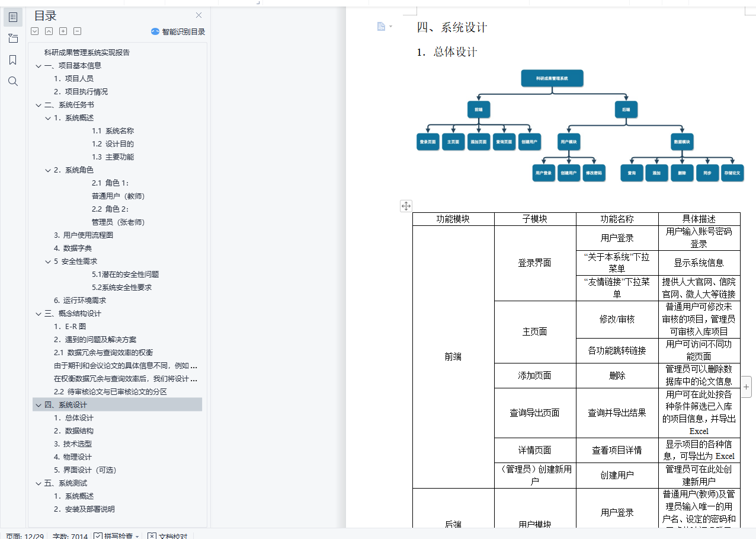Go to 4. 物理设计 in outline
Image resolution: width=756 pixels, height=539 pixels.
[x=73, y=457]
